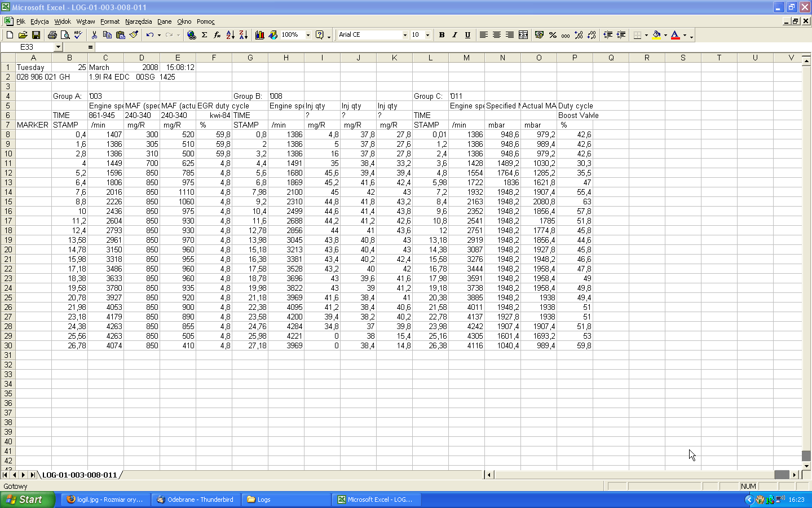The height and width of the screenshot is (508, 812).
Task: Sort ascending with the A-Z icon
Action: 230,35
